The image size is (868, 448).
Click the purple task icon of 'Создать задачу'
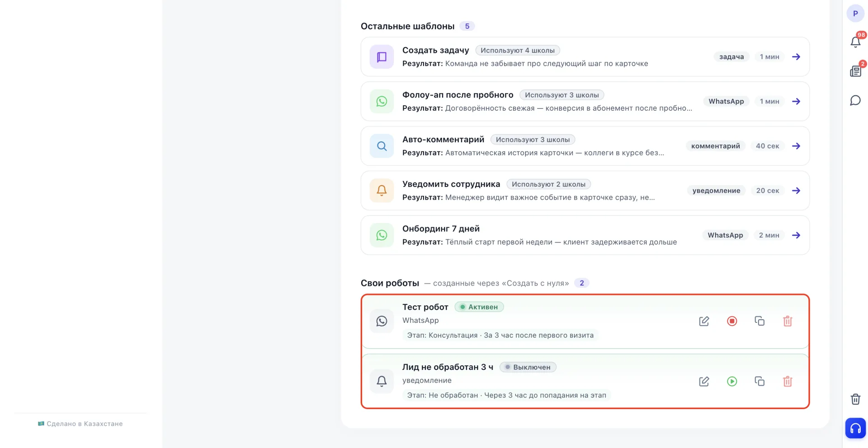pos(382,57)
